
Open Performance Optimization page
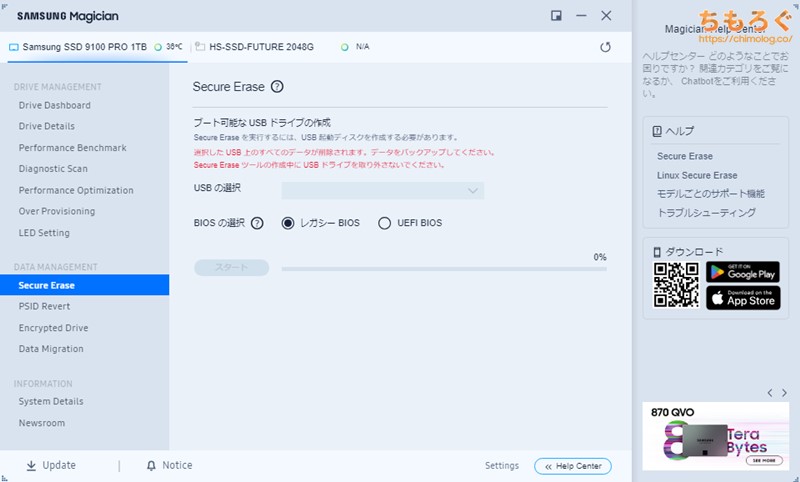76,190
